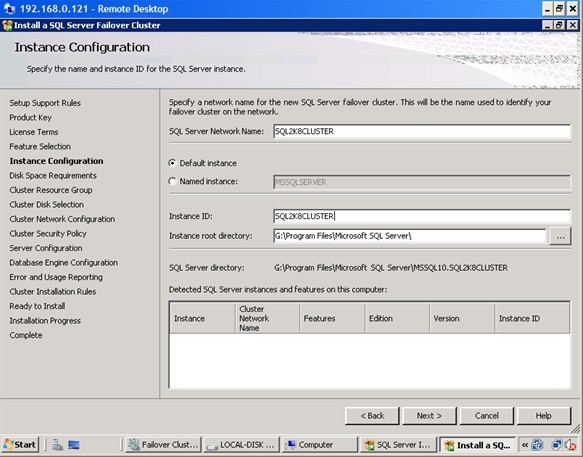Click Cluster Security Policy step

(48, 234)
